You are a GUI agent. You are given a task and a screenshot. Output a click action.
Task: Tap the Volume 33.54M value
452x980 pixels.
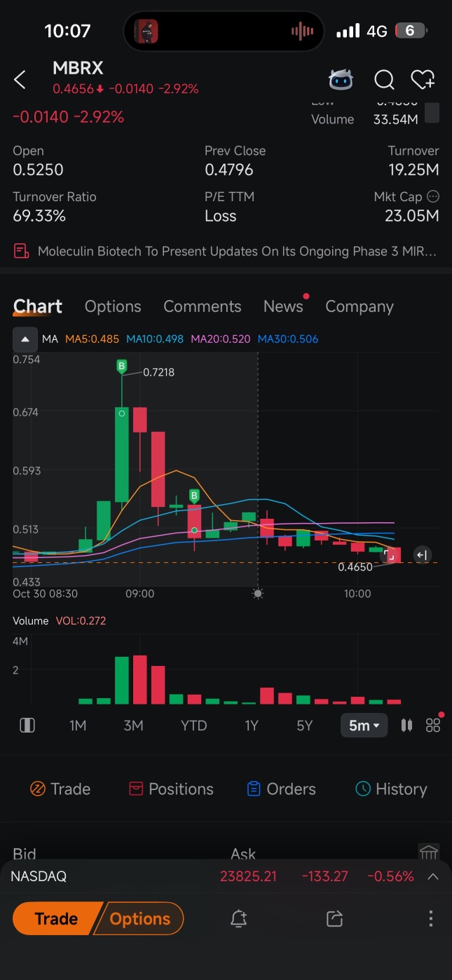point(395,119)
